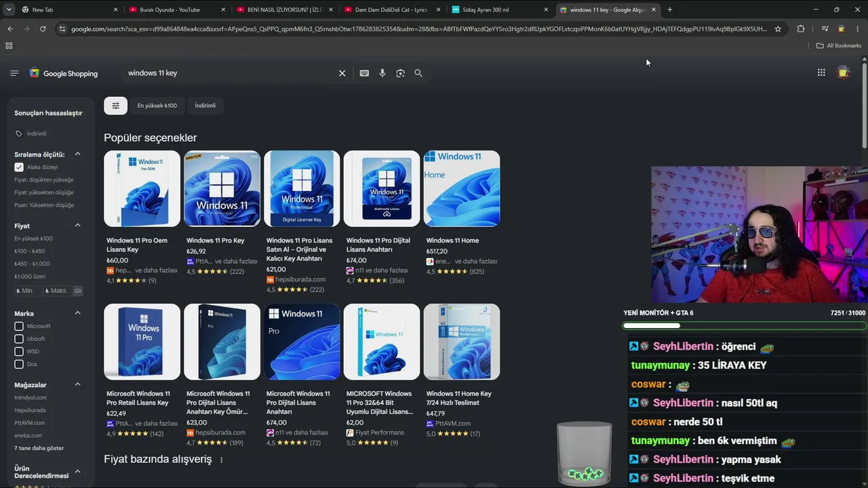Image resolution: width=868 pixels, height=488 pixels.
Task: Open the Windows 11 Home product image
Action: pos(462,188)
